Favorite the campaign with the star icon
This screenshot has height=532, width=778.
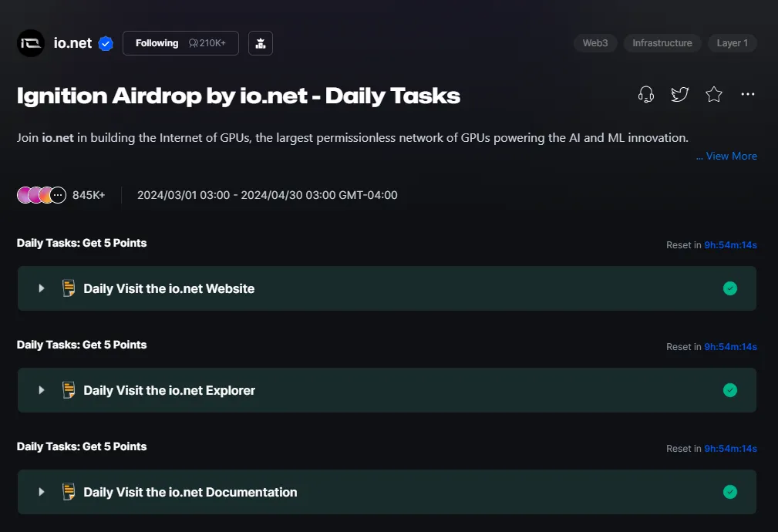[713, 94]
